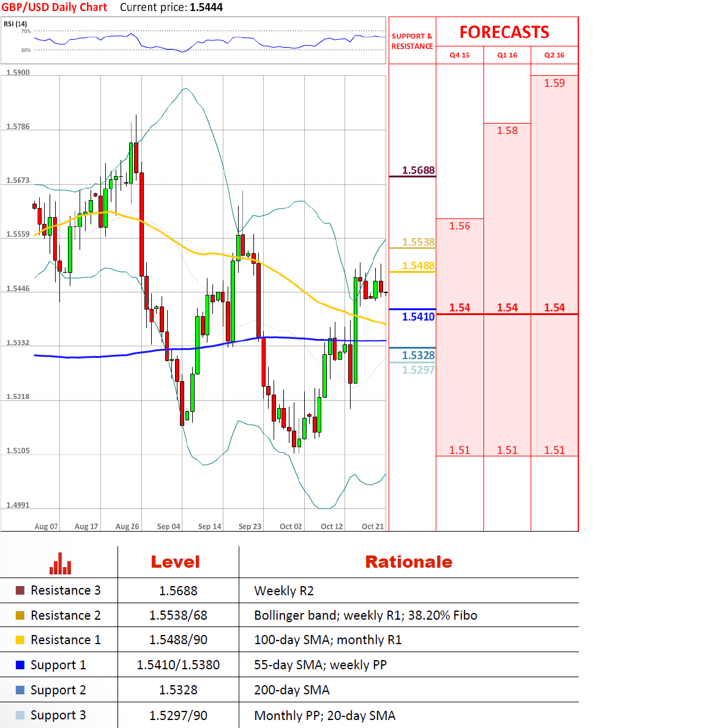Click the 1.5900 price axis label
This screenshot has height=728, width=705.
18,72
